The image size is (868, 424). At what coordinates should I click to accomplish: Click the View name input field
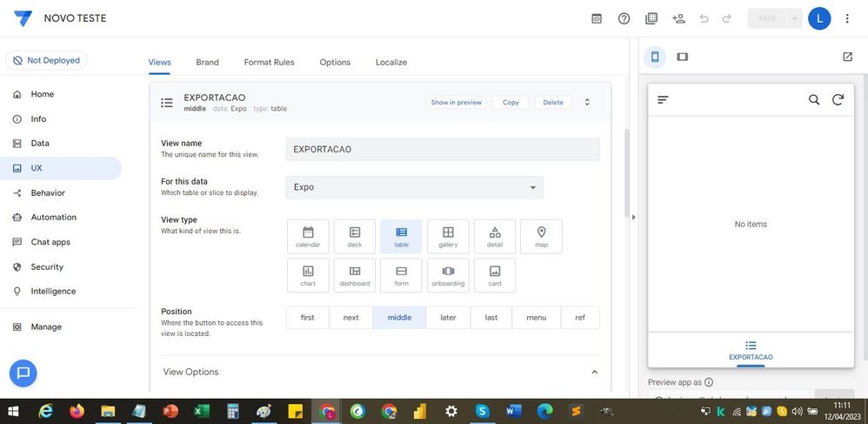click(443, 149)
